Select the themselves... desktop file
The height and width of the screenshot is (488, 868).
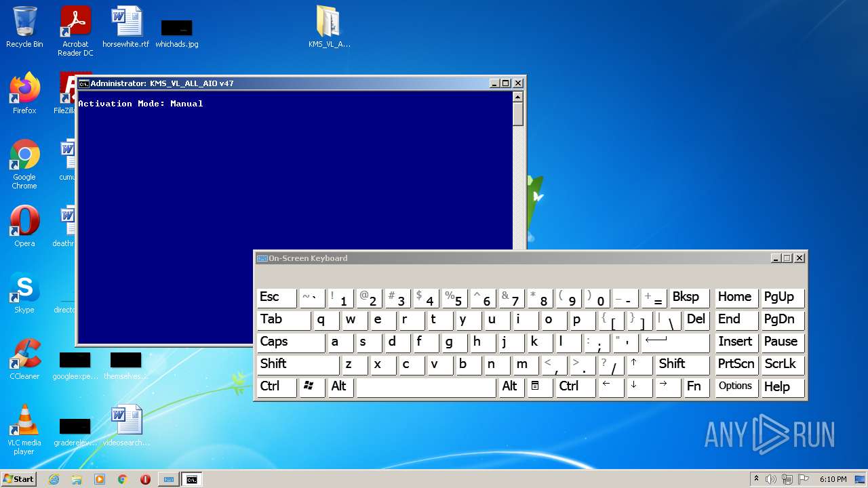(x=126, y=365)
